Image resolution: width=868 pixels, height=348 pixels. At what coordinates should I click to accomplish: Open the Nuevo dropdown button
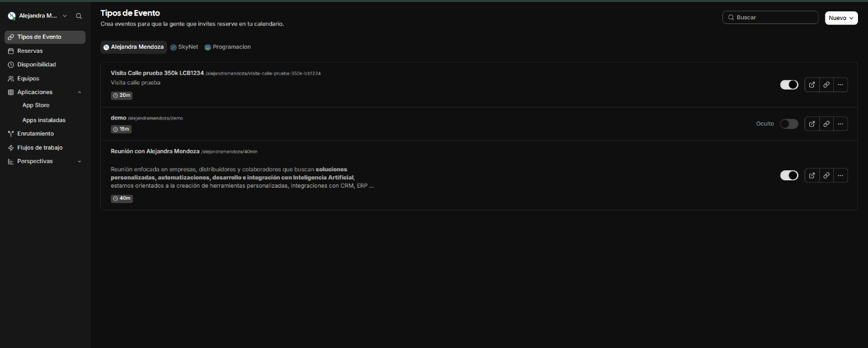841,18
